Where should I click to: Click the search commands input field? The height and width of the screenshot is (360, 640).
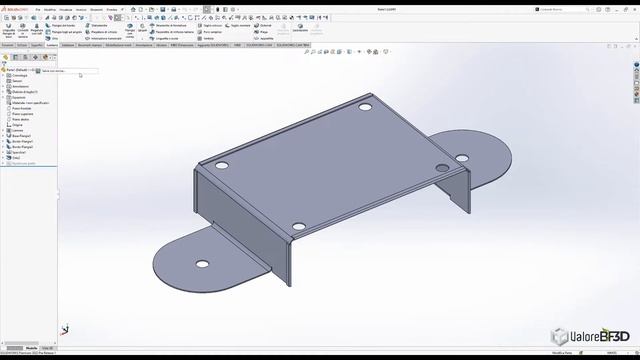click(x=563, y=9)
